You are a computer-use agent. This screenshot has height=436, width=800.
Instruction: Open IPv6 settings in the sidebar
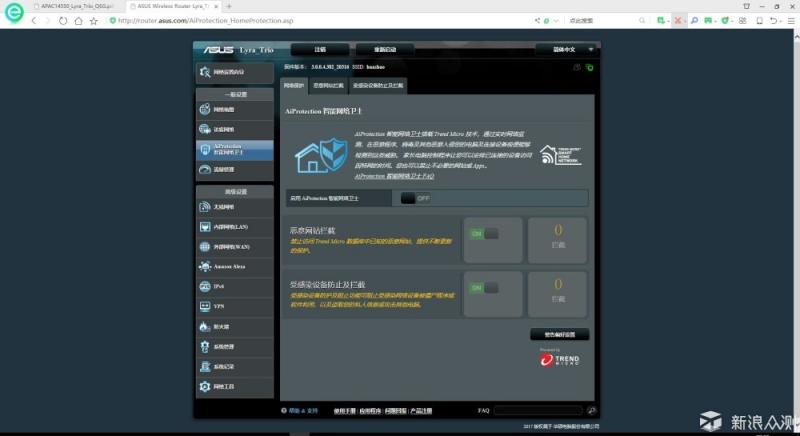(235, 286)
